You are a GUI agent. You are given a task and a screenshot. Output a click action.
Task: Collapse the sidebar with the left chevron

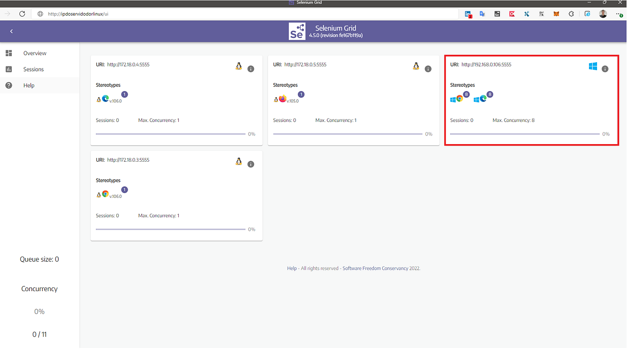(11, 31)
